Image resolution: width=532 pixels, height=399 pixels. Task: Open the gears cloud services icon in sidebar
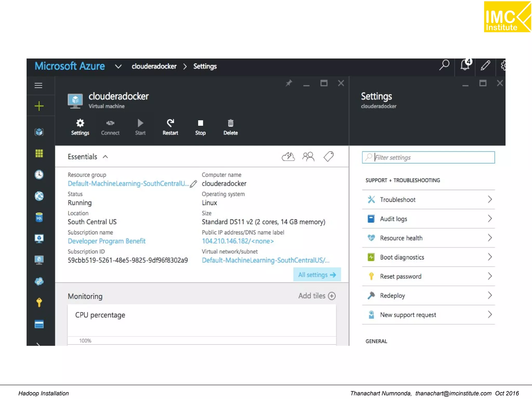pyautogui.click(x=39, y=281)
